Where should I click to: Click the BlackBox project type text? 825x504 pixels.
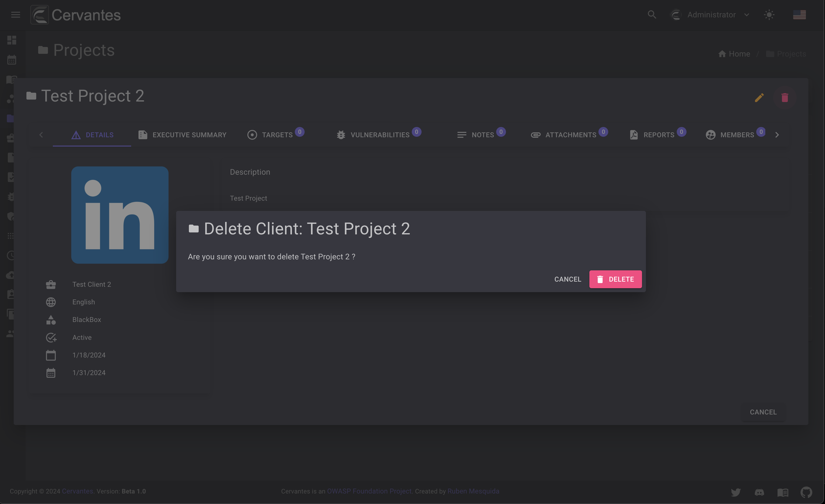pyautogui.click(x=86, y=320)
